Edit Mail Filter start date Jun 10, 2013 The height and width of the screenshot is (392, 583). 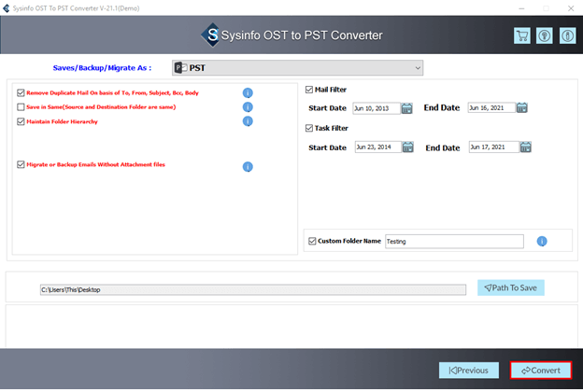pyautogui.click(x=377, y=108)
